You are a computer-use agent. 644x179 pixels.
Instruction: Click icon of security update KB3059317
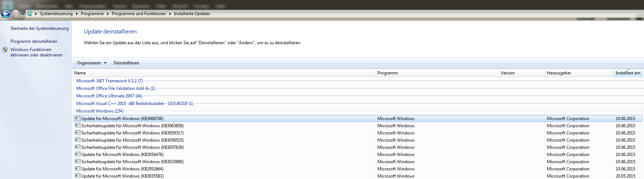[78, 133]
